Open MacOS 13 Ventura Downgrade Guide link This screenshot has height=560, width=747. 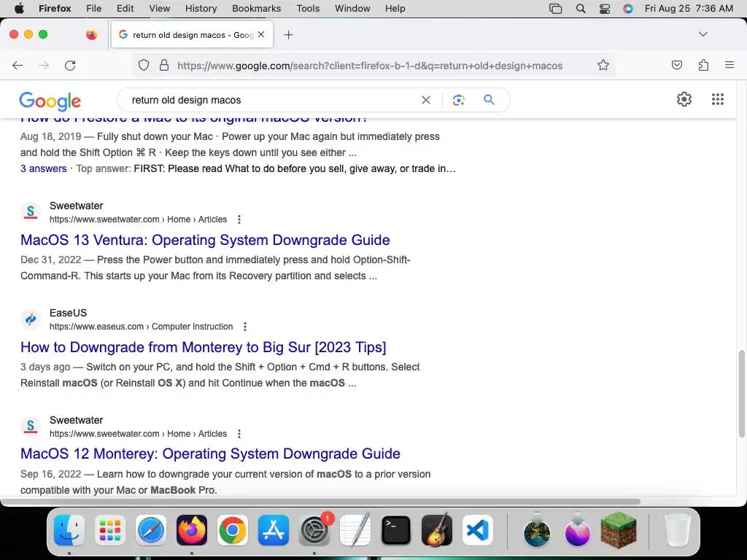coord(205,240)
